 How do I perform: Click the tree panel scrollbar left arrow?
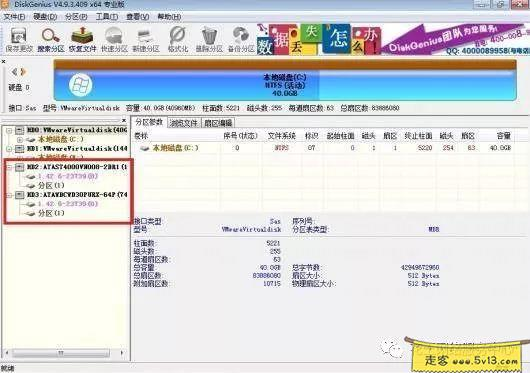tap(7, 353)
